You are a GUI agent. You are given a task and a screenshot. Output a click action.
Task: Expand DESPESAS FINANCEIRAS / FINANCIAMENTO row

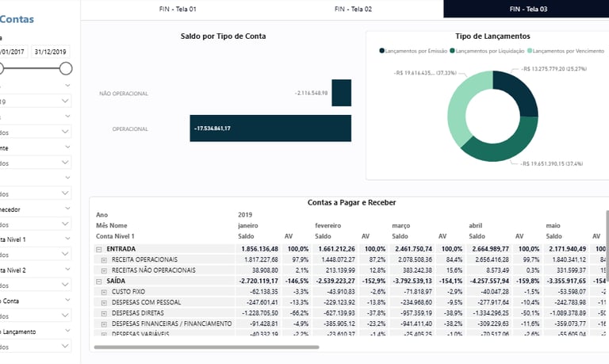coord(105,324)
